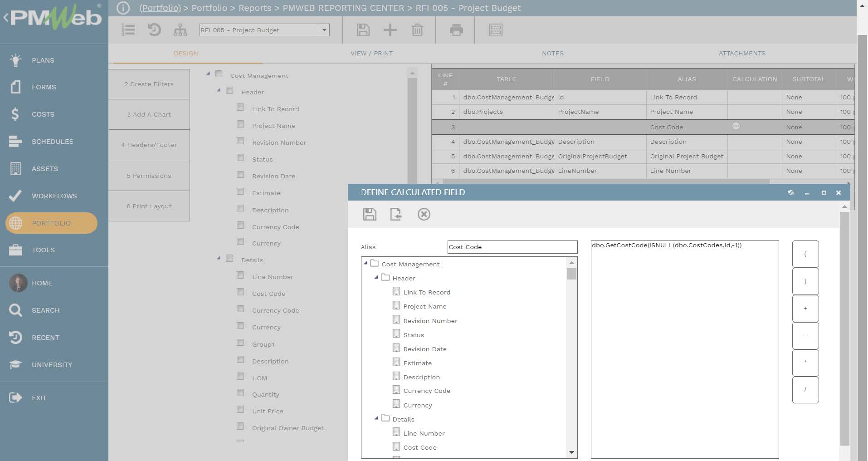Tick the Status field checkbox

(240, 158)
